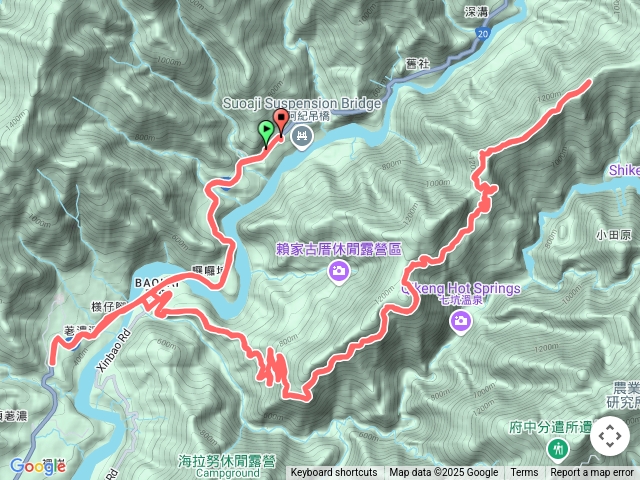Select the Suoaji Suspension Bridge icon
The width and height of the screenshot is (640, 480).
[302, 137]
